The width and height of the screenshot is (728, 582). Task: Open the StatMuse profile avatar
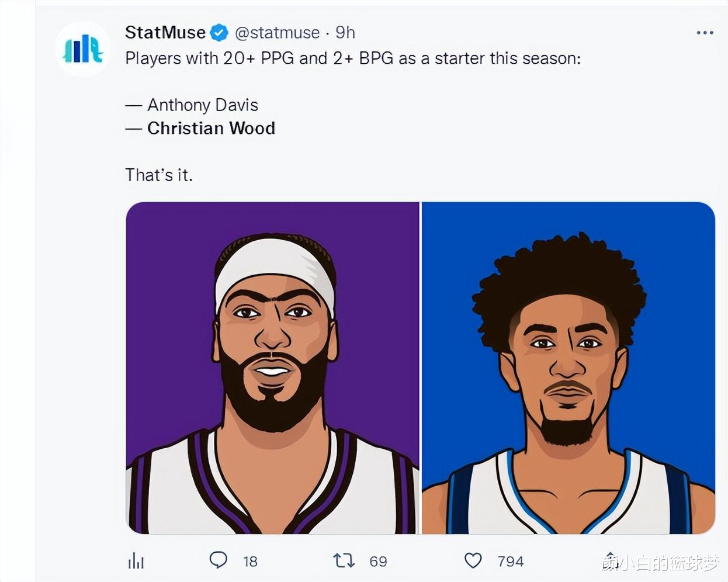point(82,49)
